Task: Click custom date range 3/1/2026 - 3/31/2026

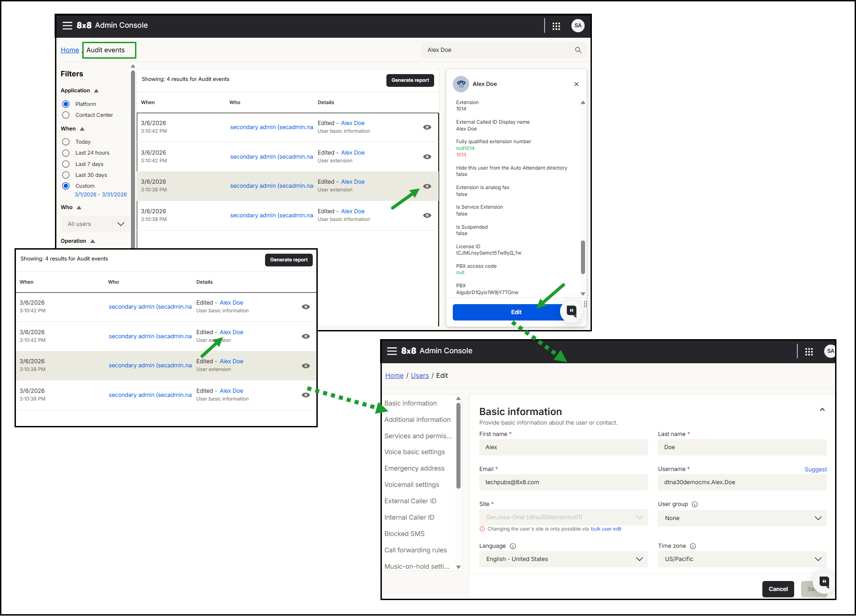Action: click(x=101, y=195)
